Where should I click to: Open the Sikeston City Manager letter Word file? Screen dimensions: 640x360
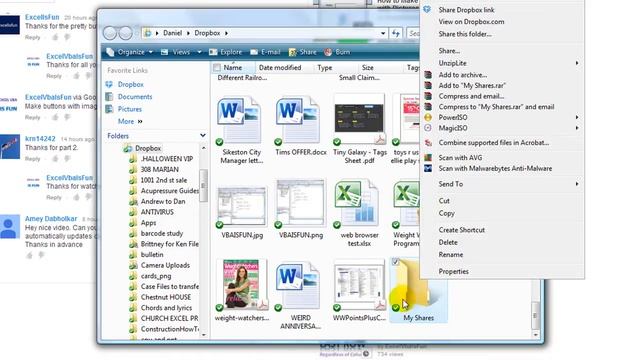tap(239, 120)
